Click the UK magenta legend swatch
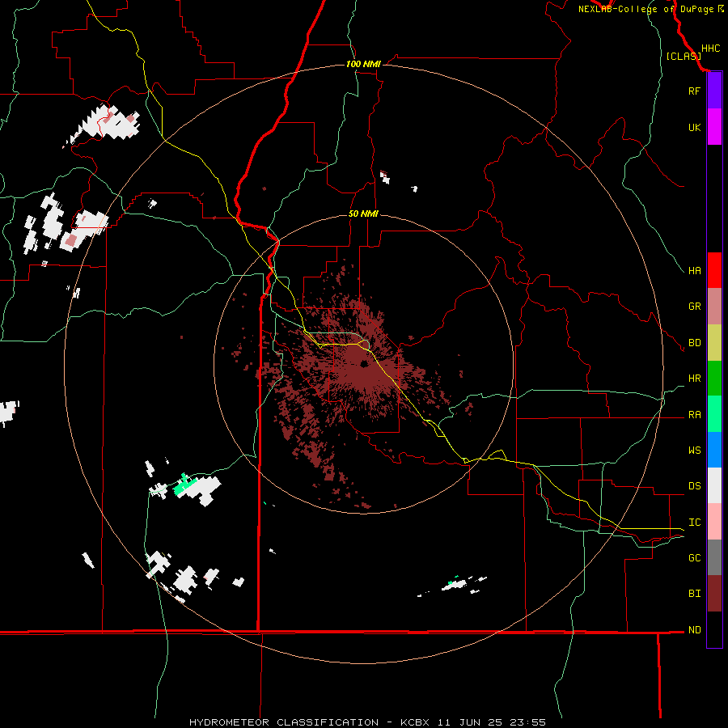 714,127
